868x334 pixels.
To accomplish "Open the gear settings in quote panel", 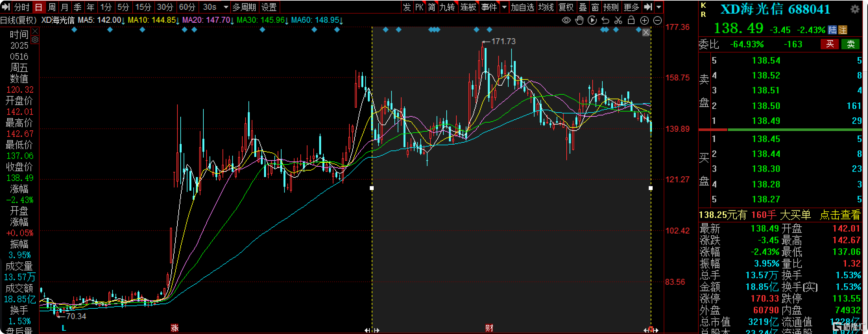I will [855, 9].
